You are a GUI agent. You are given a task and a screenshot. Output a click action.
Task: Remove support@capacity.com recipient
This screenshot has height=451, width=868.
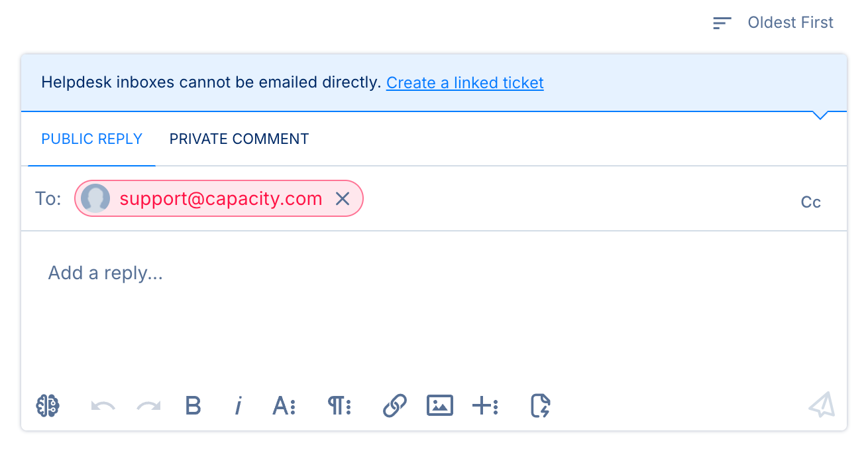click(343, 198)
